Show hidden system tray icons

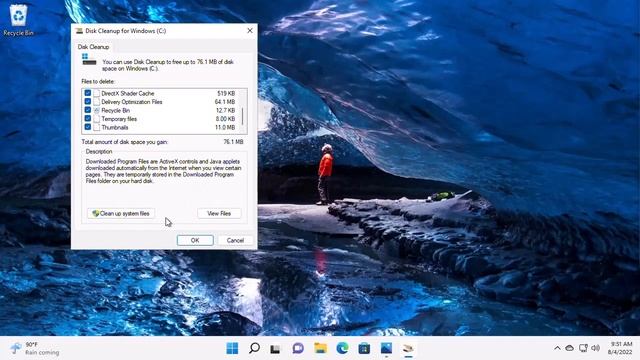tap(557, 348)
